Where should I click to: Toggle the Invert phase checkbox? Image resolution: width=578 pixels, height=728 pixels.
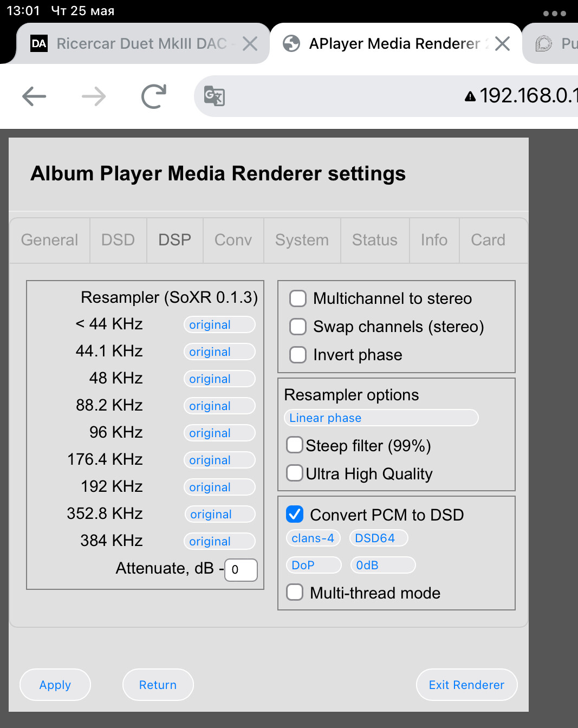[298, 355]
